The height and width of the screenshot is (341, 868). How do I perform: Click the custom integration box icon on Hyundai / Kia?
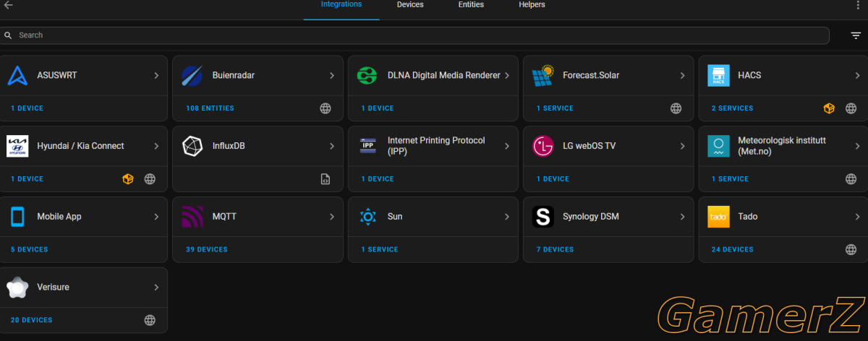[128, 179]
